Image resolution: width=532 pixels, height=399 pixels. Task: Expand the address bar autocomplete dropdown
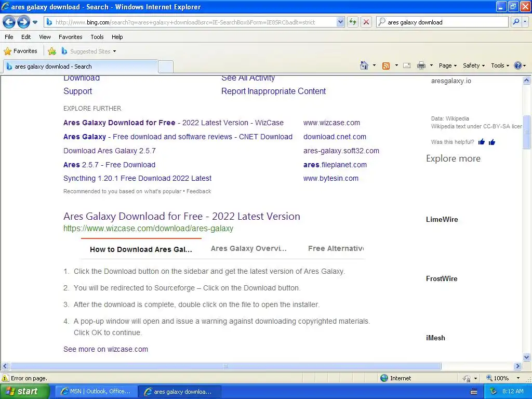point(340,22)
